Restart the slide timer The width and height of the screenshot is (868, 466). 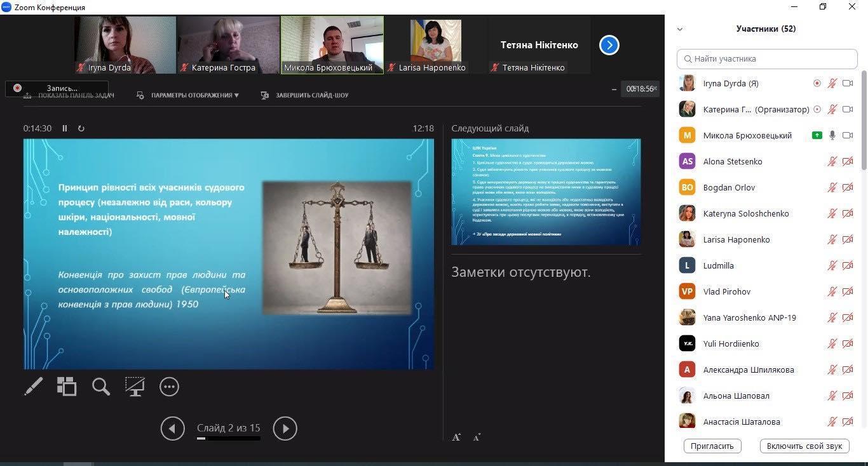81,128
